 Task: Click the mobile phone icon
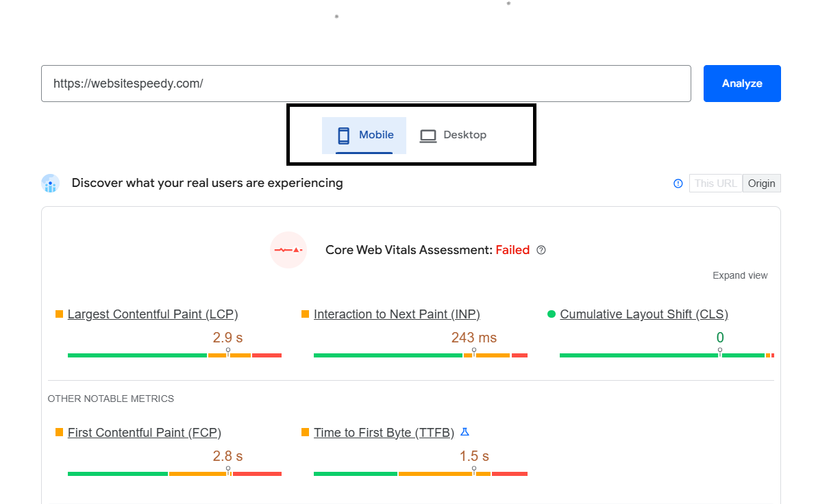point(343,136)
